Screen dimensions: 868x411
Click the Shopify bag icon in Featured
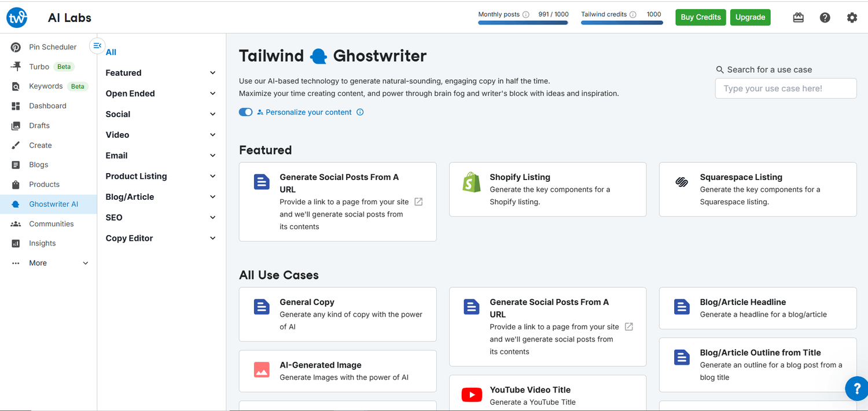472,182
